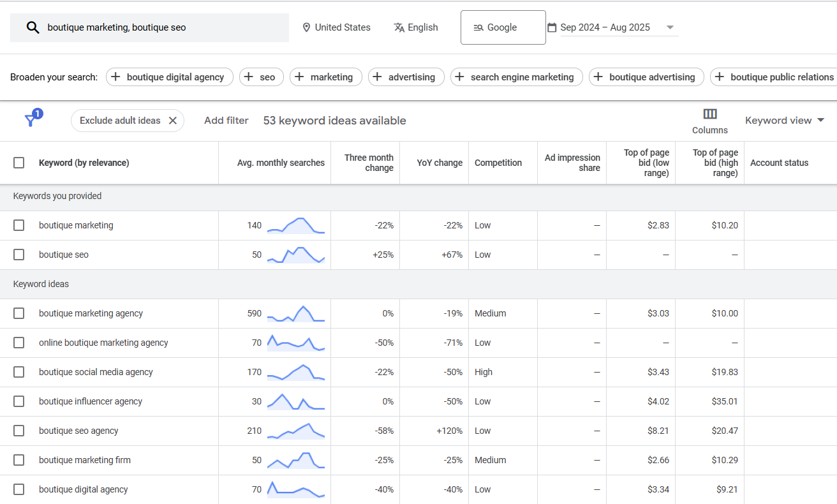The height and width of the screenshot is (504, 837).
Task: Check 'boutique marketing agency' row
Action: 19,313
